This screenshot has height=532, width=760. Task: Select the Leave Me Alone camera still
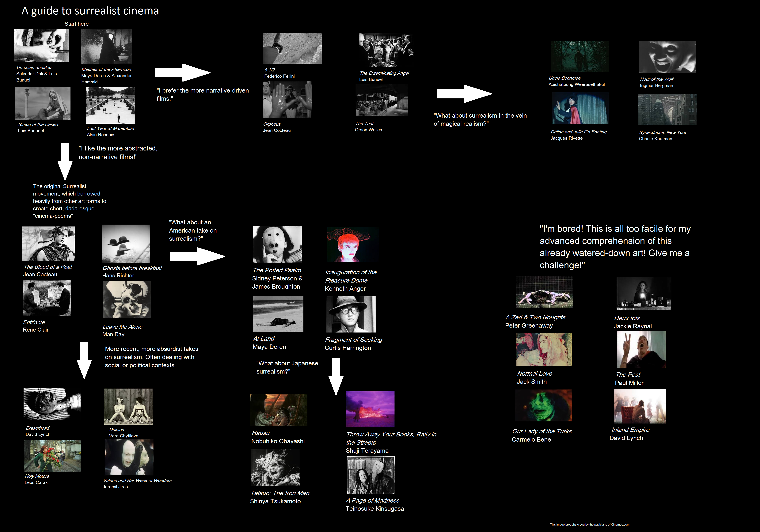pos(127,300)
